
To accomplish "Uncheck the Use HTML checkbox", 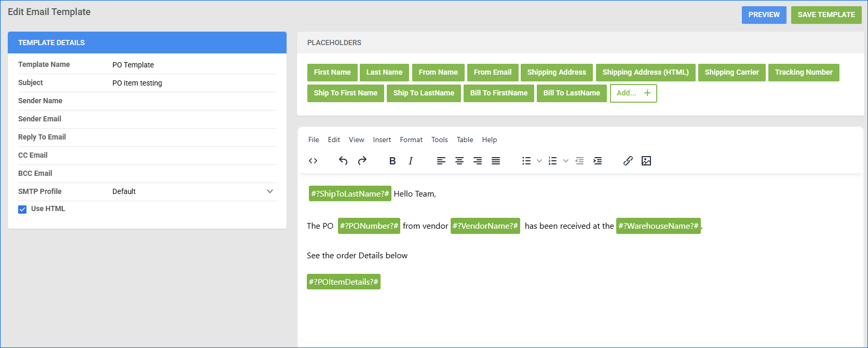I will coord(22,210).
